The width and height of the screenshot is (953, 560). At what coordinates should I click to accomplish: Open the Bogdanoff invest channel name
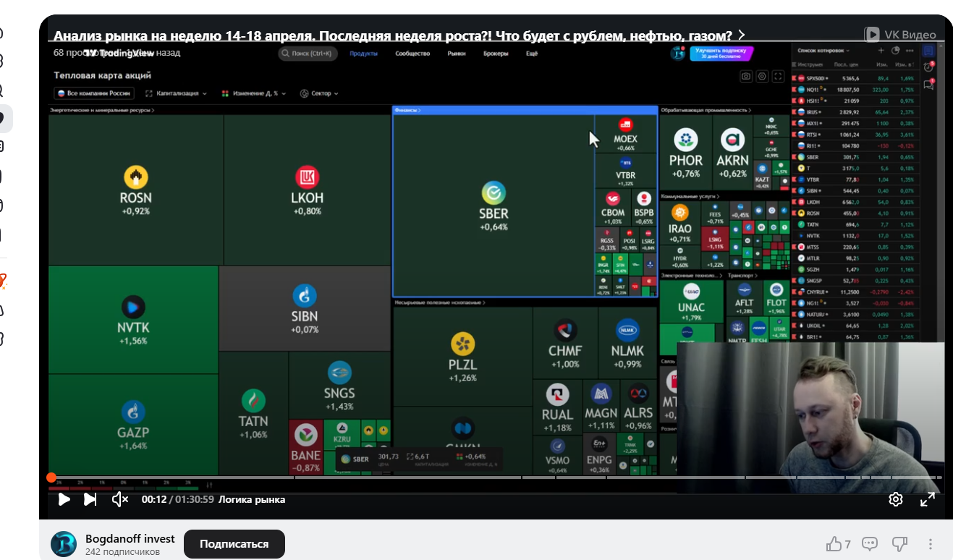130,539
